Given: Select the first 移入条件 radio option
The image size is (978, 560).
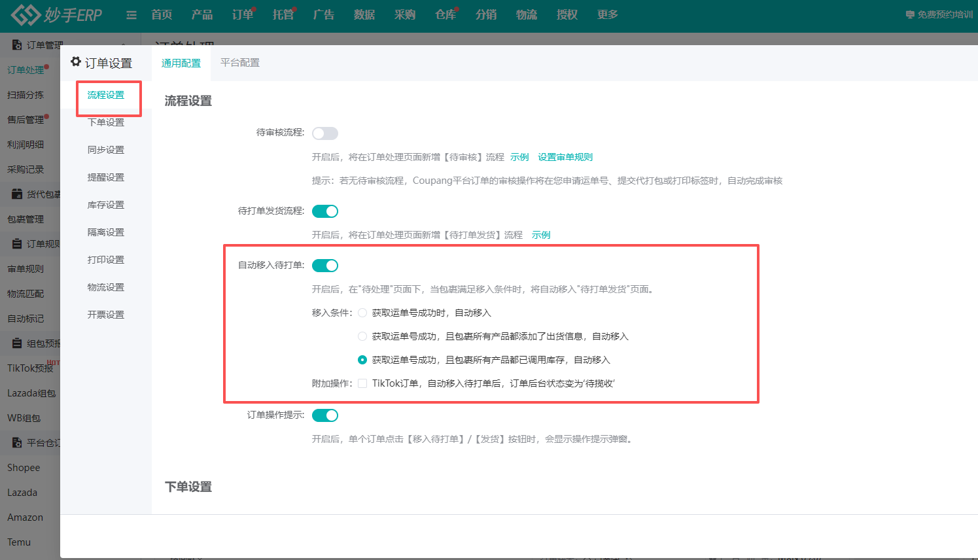Looking at the screenshot, I should pos(362,312).
